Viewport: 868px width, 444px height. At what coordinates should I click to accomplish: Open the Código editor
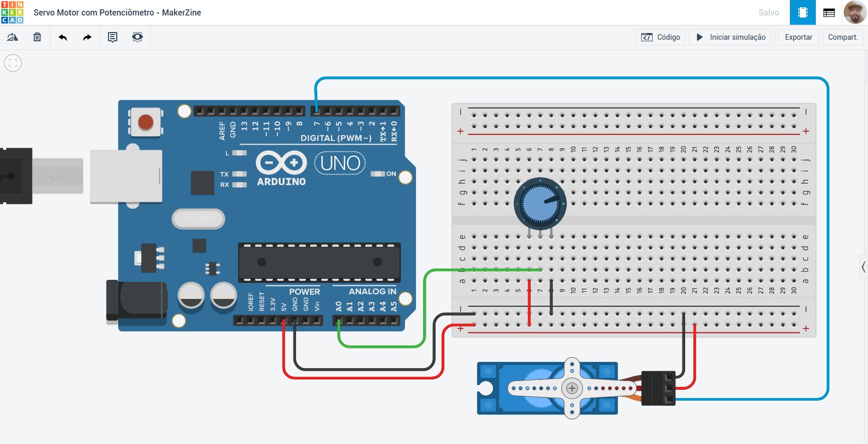(x=661, y=37)
